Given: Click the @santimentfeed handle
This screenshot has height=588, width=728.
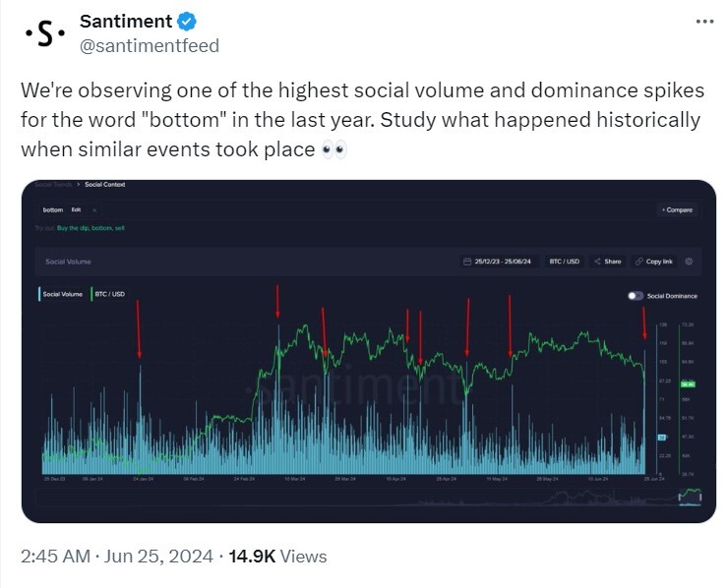Looking at the screenshot, I should (150, 46).
